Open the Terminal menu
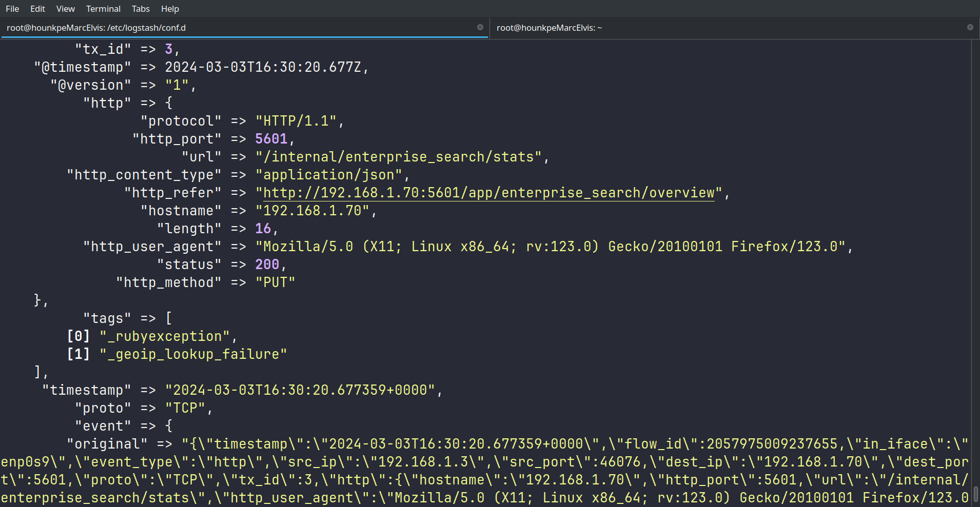 tap(103, 9)
